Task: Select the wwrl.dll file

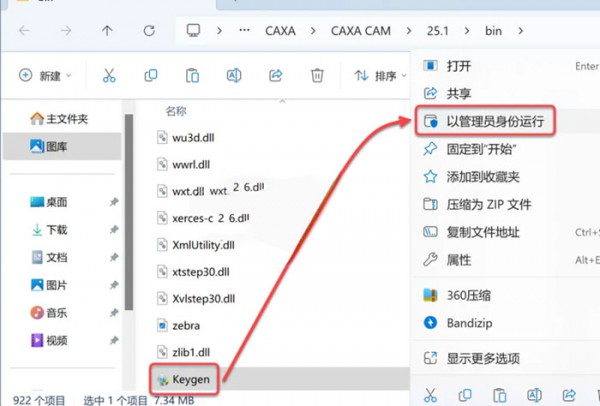Action: pos(184,164)
